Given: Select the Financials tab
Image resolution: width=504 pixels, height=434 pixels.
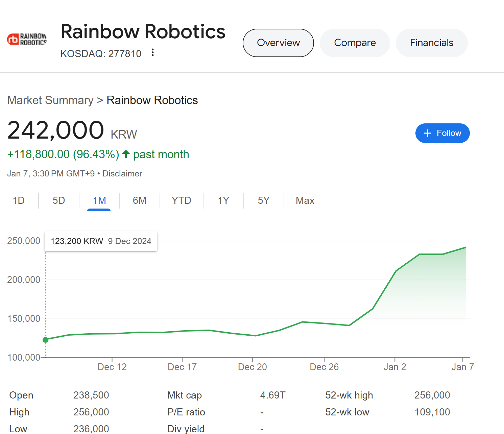Looking at the screenshot, I should coord(432,43).
